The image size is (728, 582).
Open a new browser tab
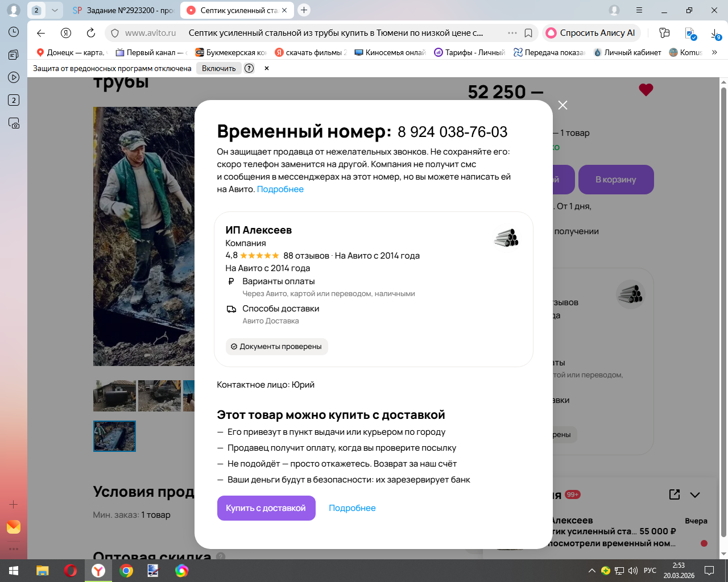[304, 10]
